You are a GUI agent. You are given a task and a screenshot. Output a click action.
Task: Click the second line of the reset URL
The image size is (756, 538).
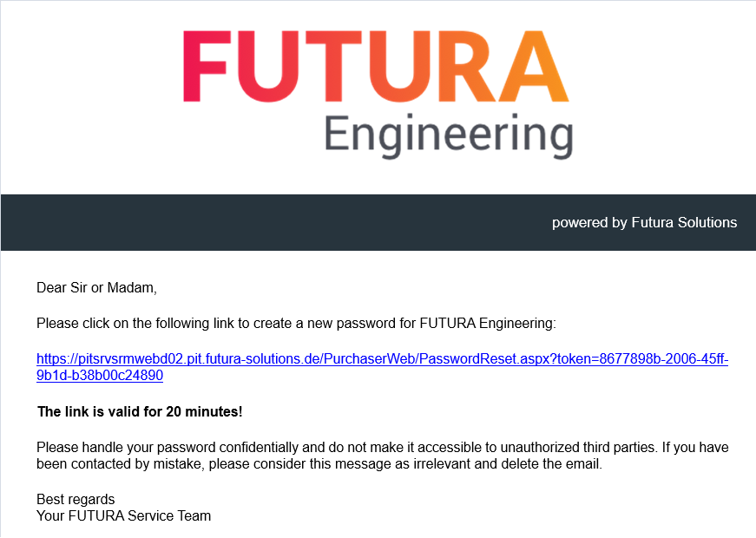(x=100, y=376)
